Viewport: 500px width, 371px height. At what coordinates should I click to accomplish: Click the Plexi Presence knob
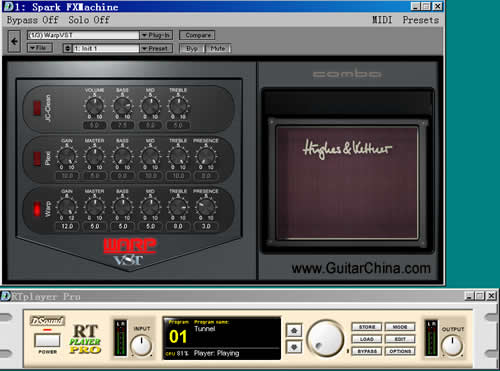(x=206, y=157)
